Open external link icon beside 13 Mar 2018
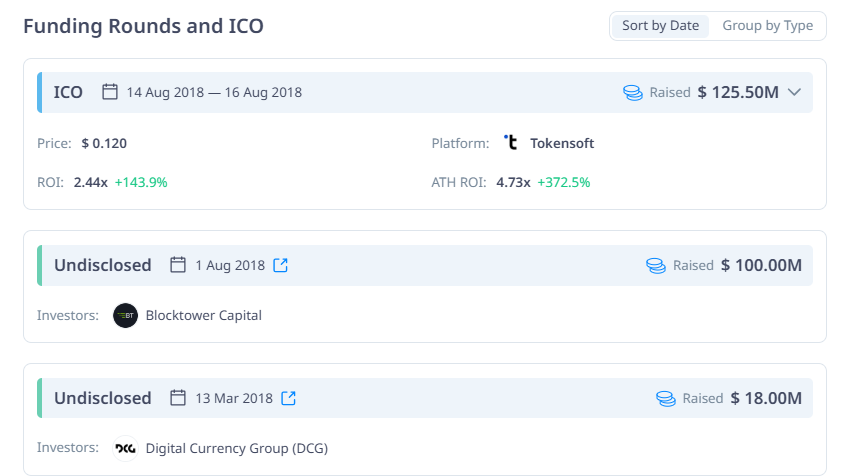Image resolution: width=855 pixels, height=476 pixels. point(288,398)
